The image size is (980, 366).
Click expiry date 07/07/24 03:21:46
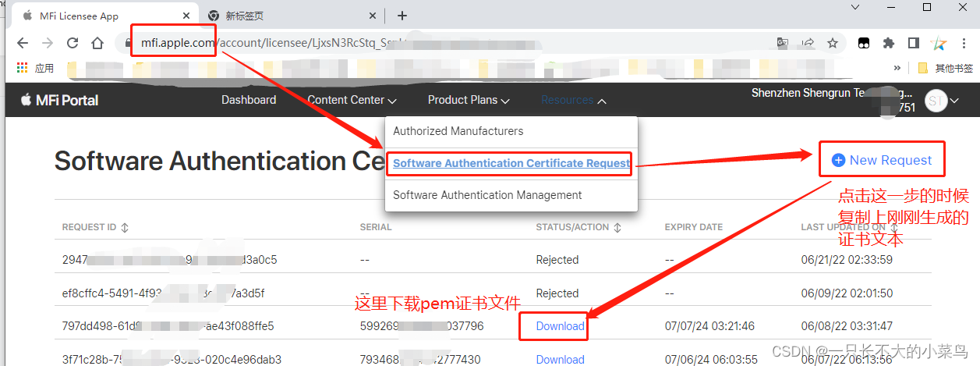[709, 326]
